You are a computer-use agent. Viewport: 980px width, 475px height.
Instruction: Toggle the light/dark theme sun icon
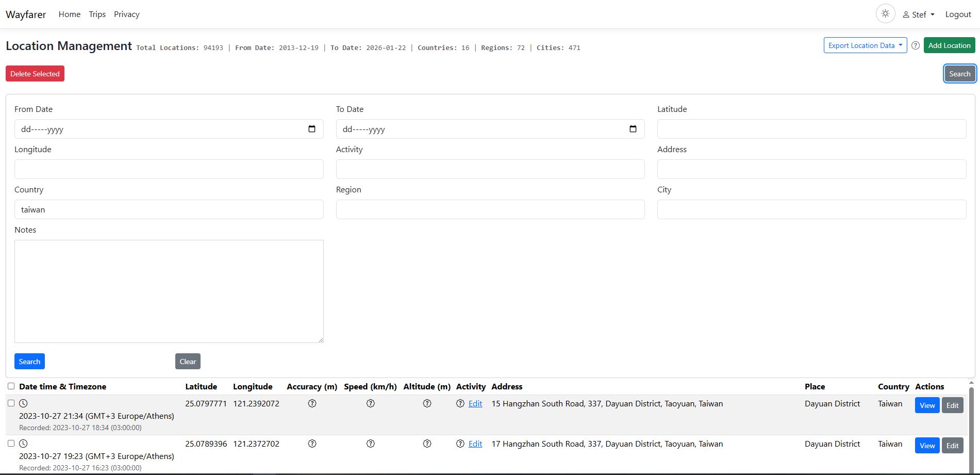[x=885, y=14]
